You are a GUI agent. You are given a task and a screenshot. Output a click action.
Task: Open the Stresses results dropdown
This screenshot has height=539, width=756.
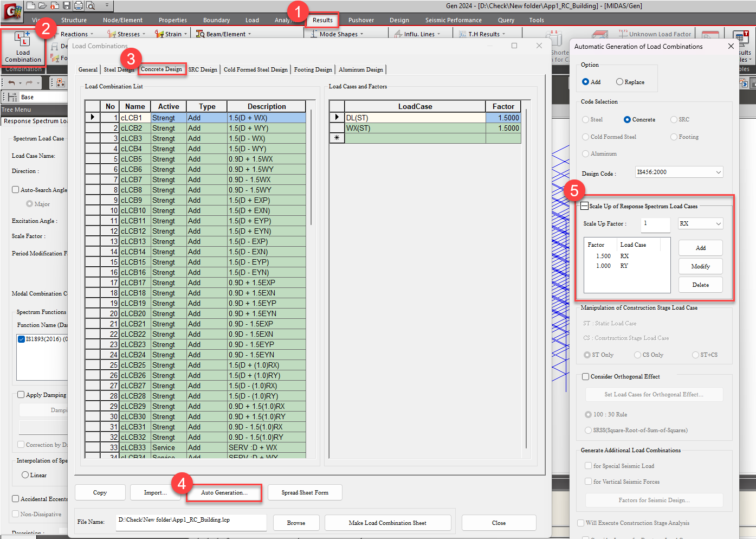[127, 34]
